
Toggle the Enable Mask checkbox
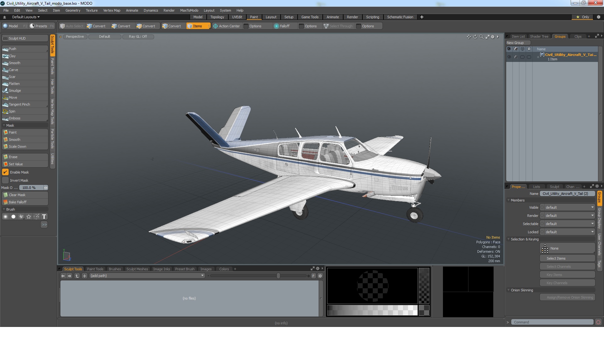5,172
